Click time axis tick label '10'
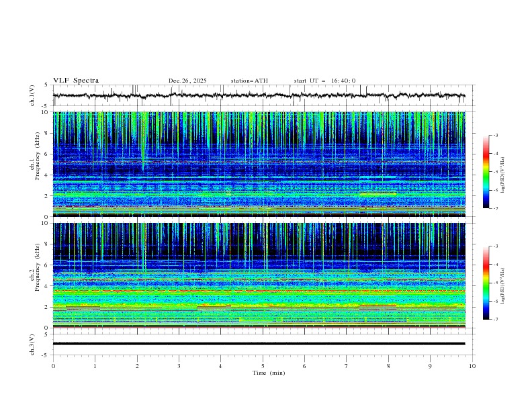Viewport: 532px width, 411px height. pyautogui.click(x=472, y=366)
